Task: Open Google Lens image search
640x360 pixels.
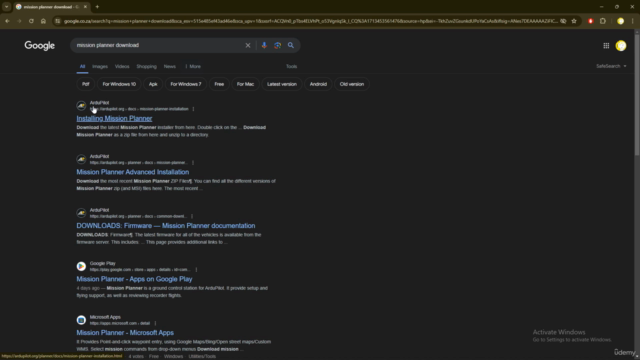Action: tap(278, 45)
